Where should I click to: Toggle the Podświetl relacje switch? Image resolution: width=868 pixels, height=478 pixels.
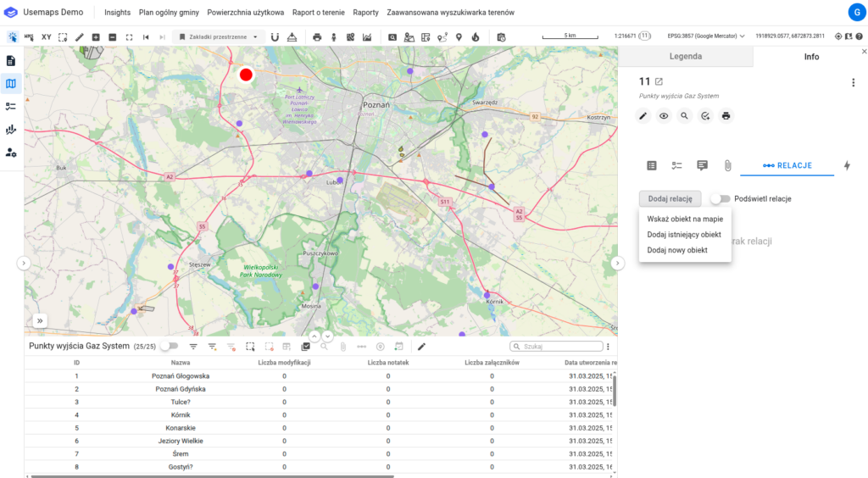tap(720, 198)
